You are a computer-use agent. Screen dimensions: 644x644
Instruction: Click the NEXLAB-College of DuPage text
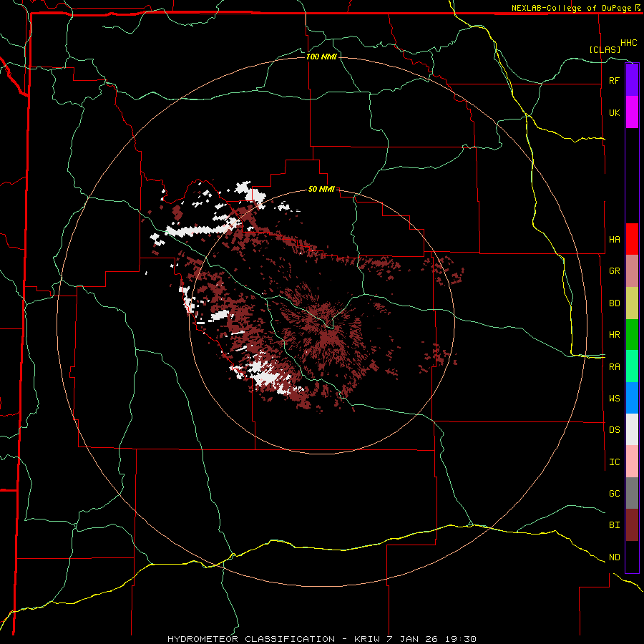tap(571, 8)
